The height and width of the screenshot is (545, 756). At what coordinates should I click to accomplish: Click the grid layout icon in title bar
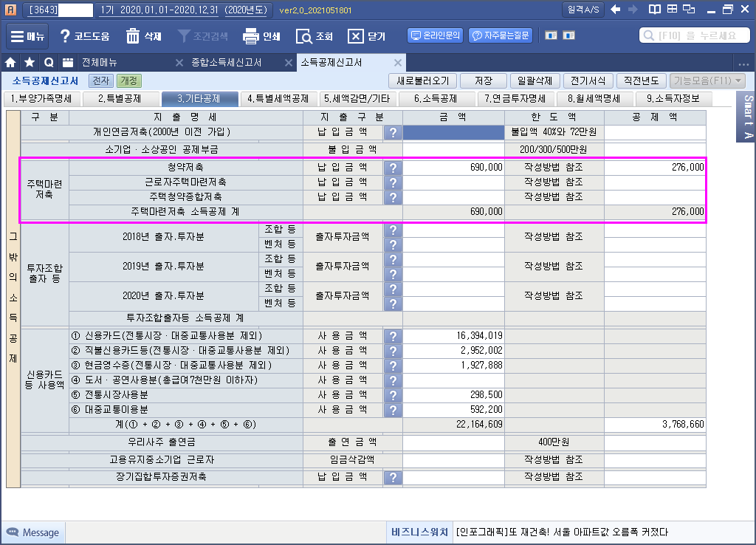672,9
